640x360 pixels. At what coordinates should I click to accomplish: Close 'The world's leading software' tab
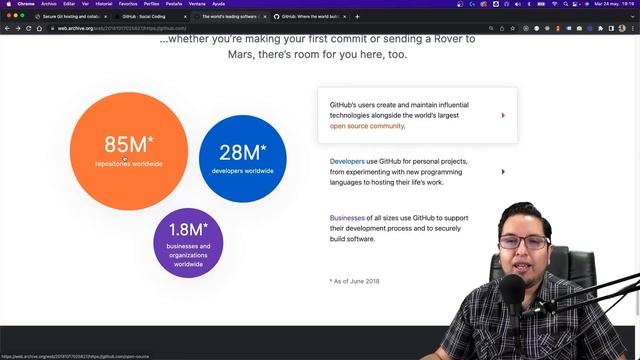point(265,17)
